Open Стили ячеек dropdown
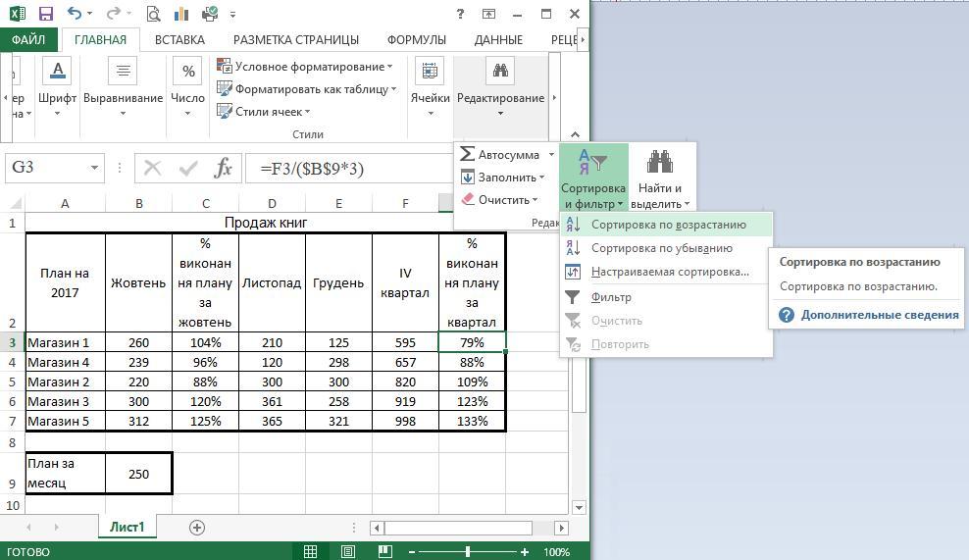This screenshot has width=969, height=560. click(263, 112)
